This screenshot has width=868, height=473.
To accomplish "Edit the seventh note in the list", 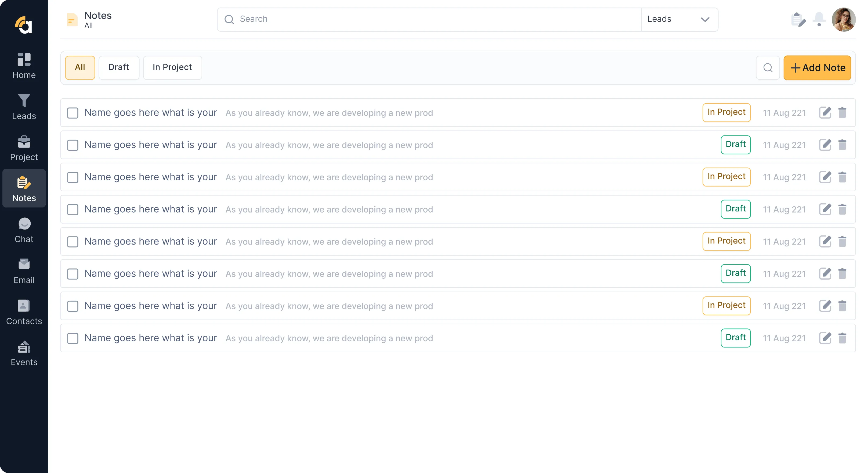I will pyautogui.click(x=825, y=306).
